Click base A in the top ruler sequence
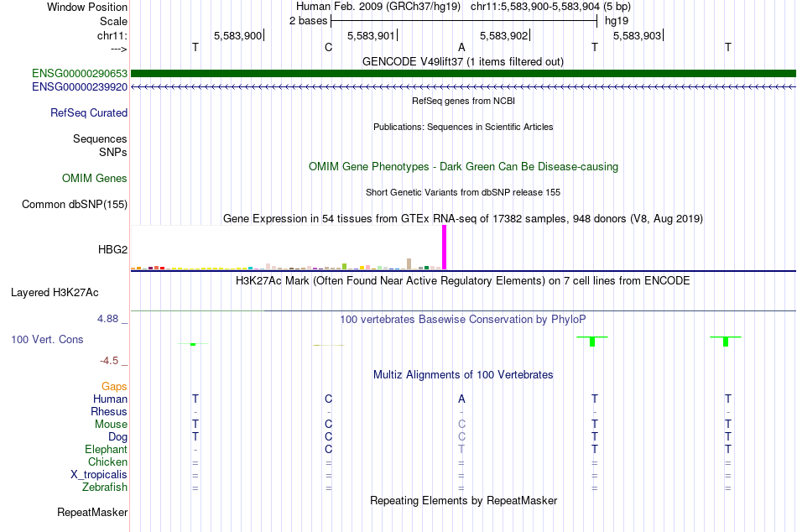 coord(461,47)
